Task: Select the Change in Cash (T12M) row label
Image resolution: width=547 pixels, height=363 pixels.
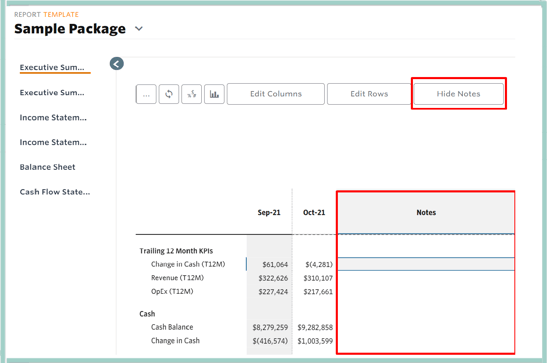Action: tap(188, 264)
